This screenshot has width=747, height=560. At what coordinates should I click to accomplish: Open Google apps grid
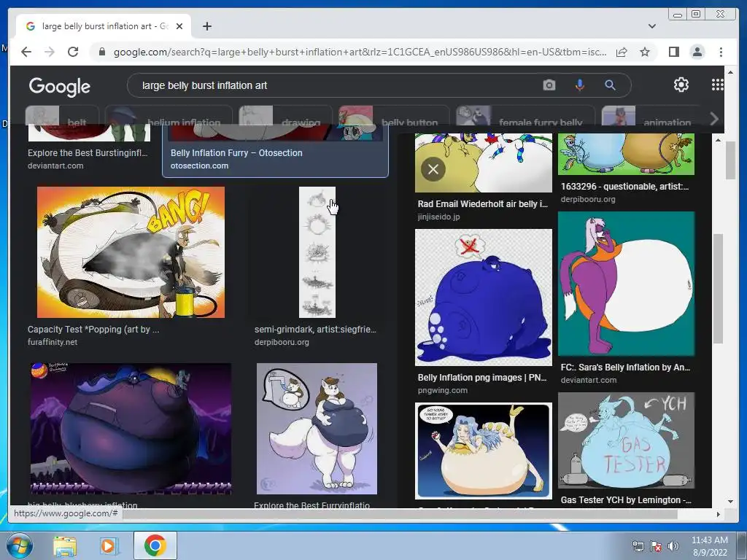[718, 85]
